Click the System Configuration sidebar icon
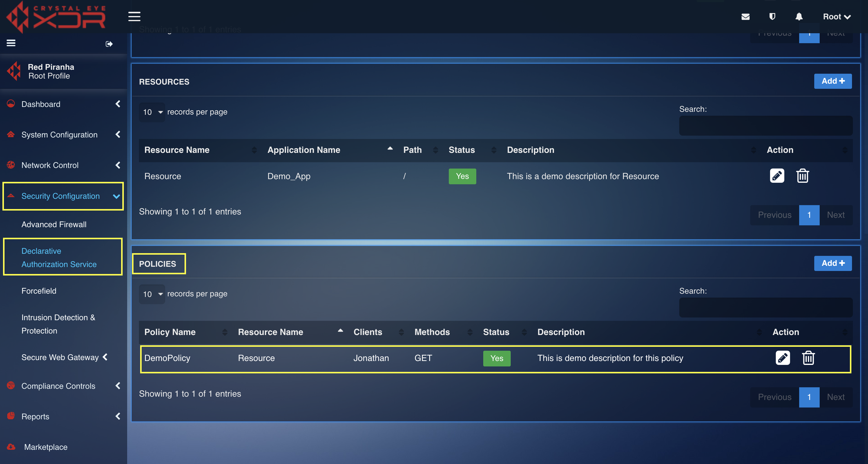This screenshot has width=868, height=464. (x=11, y=134)
